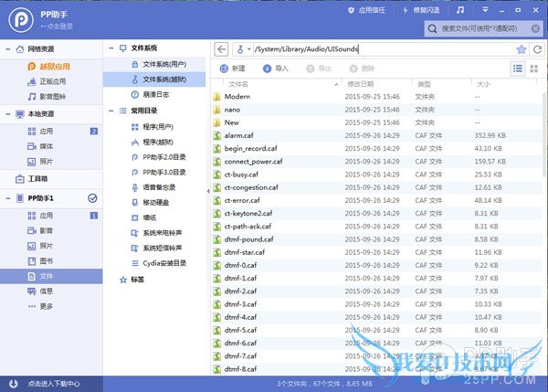
Task: Open 更多 more options
Action: [40, 306]
